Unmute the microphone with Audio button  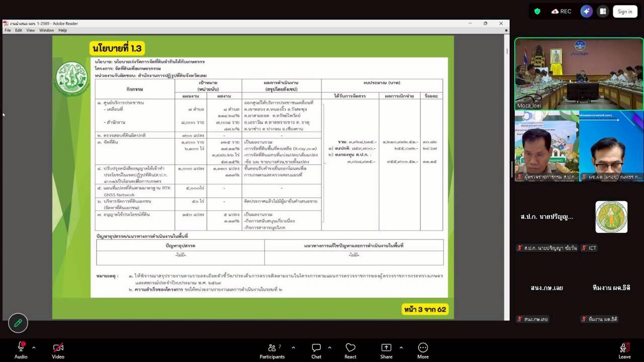21,351
